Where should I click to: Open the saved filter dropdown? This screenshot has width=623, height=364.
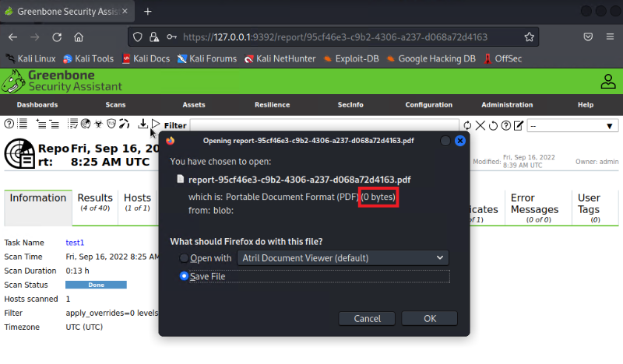572,125
